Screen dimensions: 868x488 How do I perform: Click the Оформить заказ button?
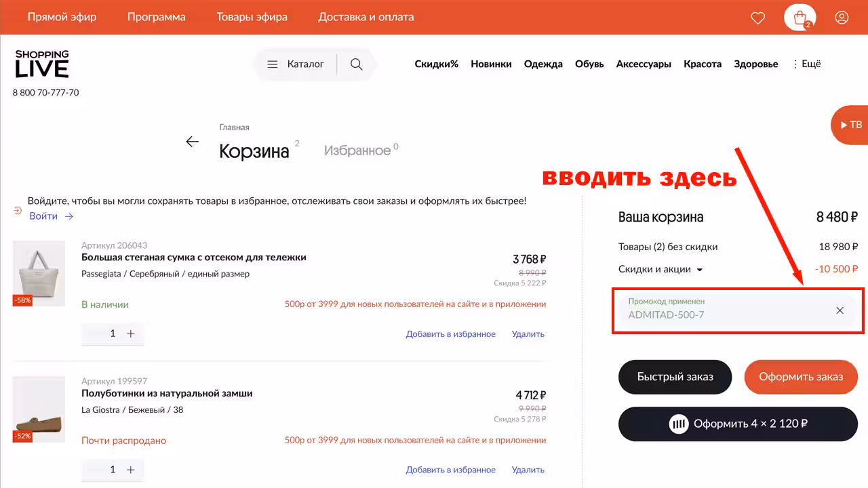click(801, 377)
